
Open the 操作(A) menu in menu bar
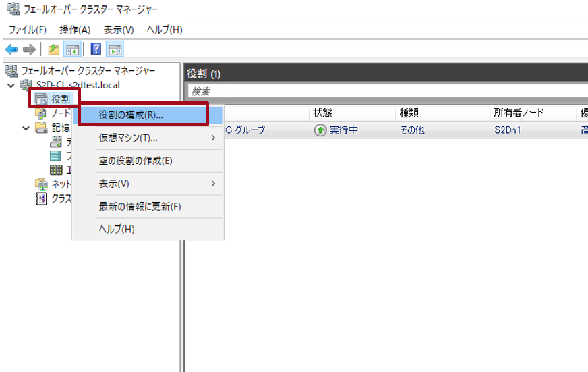[x=74, y=30]
